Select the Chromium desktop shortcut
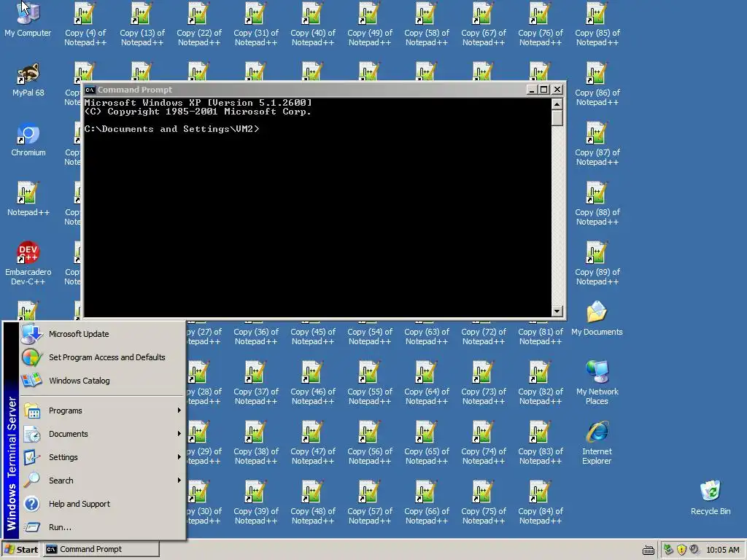 click(x=28, y=139)
